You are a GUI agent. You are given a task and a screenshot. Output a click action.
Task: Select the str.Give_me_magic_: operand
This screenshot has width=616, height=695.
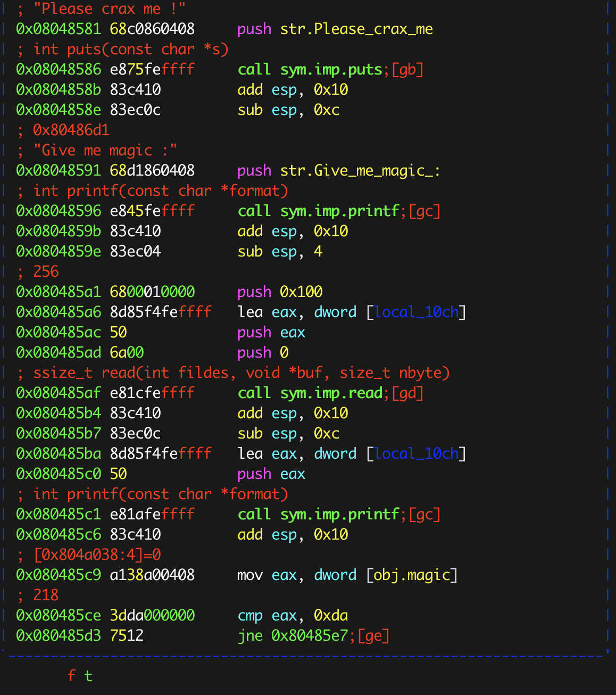tap(360, 171)
